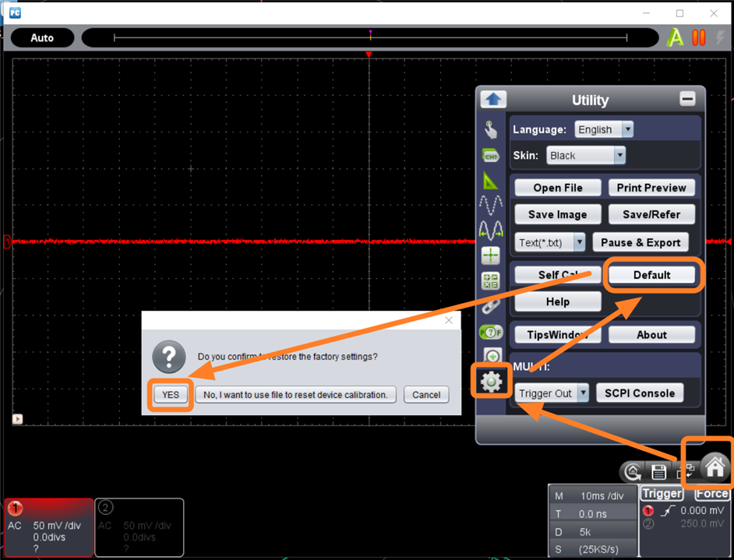This screenshot has width=734, height=560.
Task: Click the blue up-arrow back button
Action: pos(493,99)
